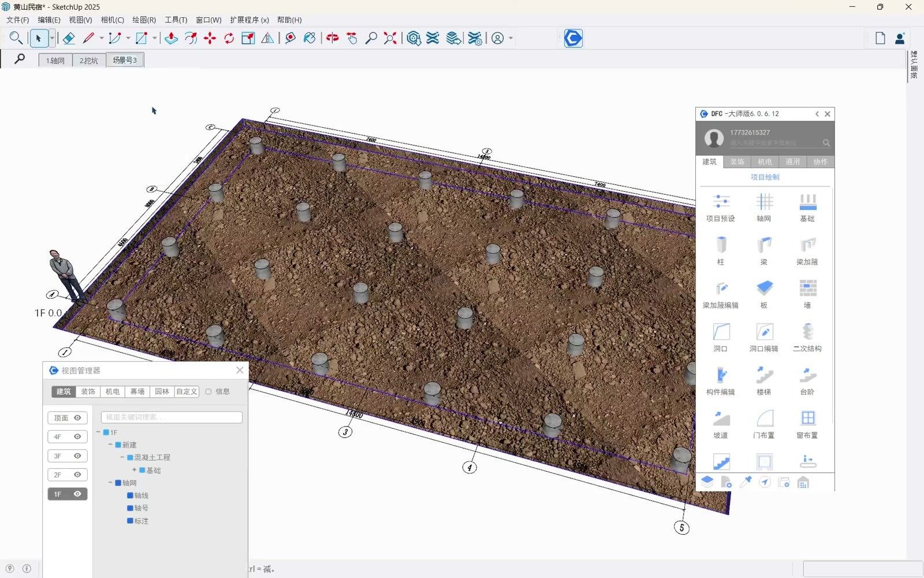Open the 项目预设 project presets tool
The image size is (924, 578).
pyautogui.click(x=721, y=208)
